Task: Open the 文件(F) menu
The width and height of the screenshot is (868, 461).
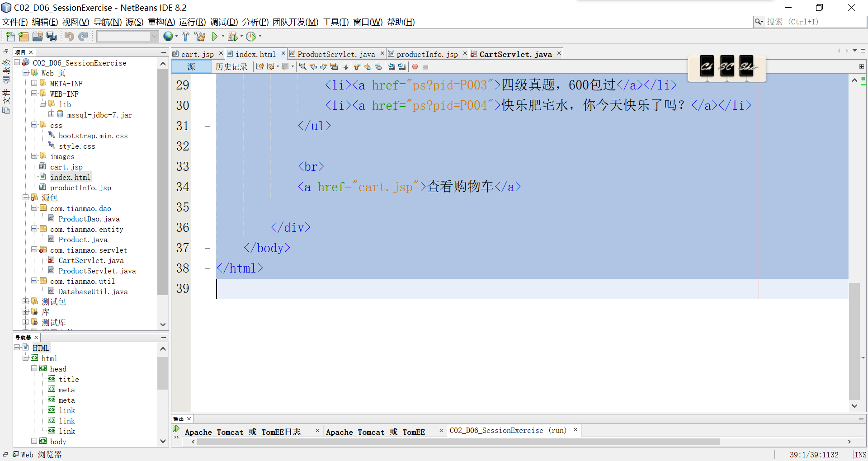Action: coord(15,22)
